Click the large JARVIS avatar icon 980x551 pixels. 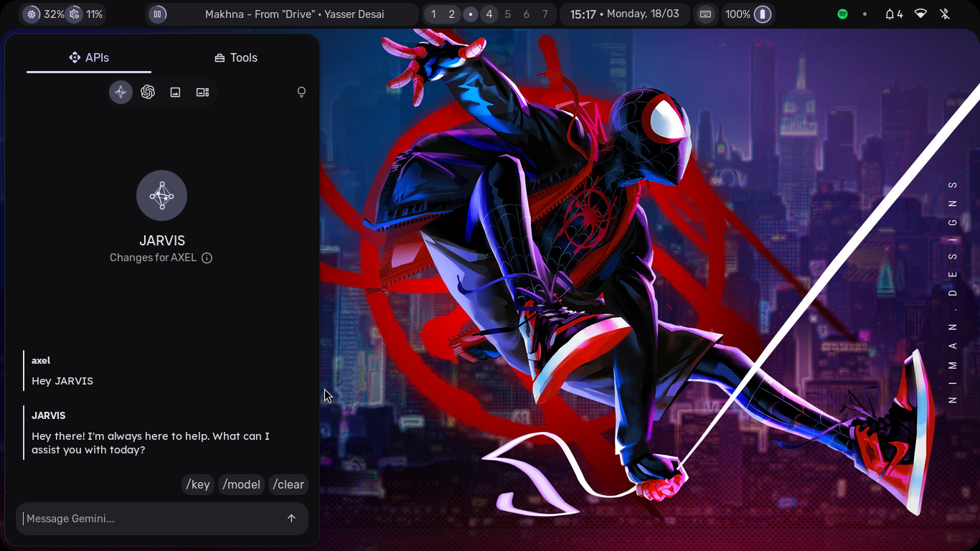pos(161,195)
